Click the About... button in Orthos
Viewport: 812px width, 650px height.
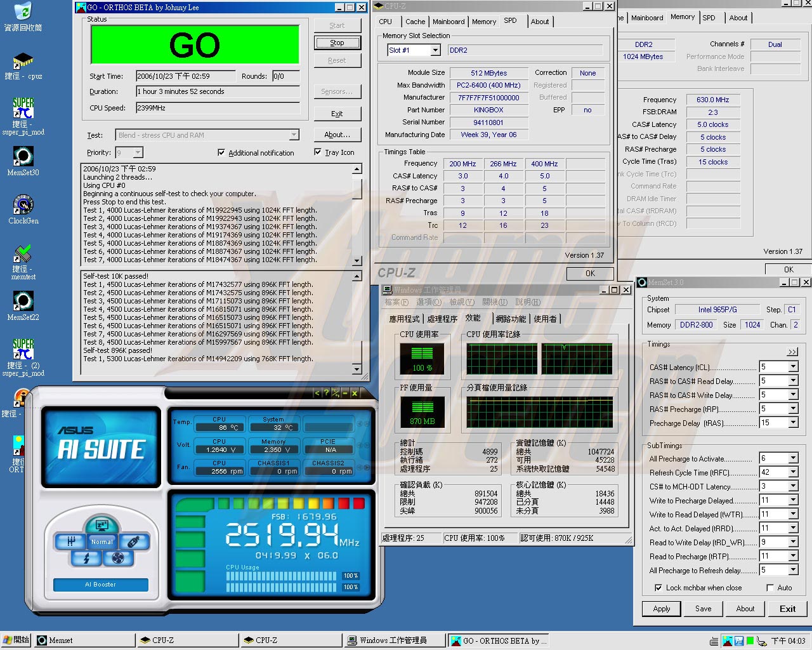tap(337, 135)
